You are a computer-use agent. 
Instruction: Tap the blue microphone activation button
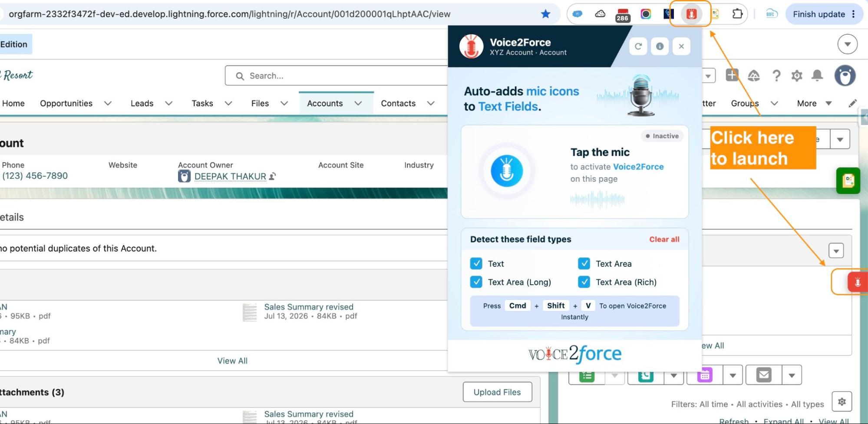pyautogui.click(x=507, y=171)
